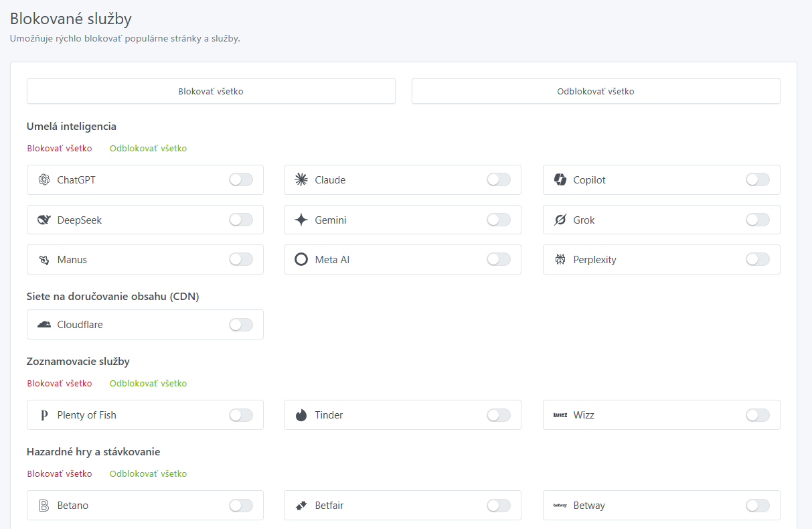The height and width of the screenshot is (529, 812).
Task: Click the Gemini sparkle icon
Action: pyautogui.click(x=301, y=220)
